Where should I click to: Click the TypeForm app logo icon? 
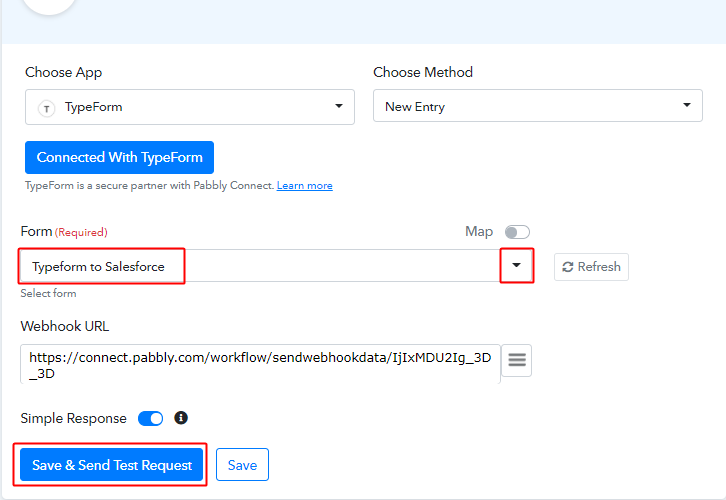pos(46,109)
